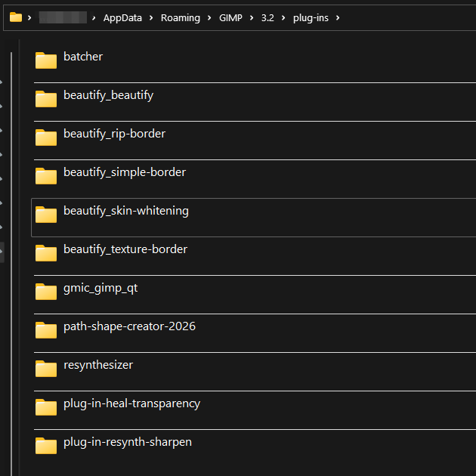
Task: Click the beautify_beautify folder name
Action: point(108,96)
